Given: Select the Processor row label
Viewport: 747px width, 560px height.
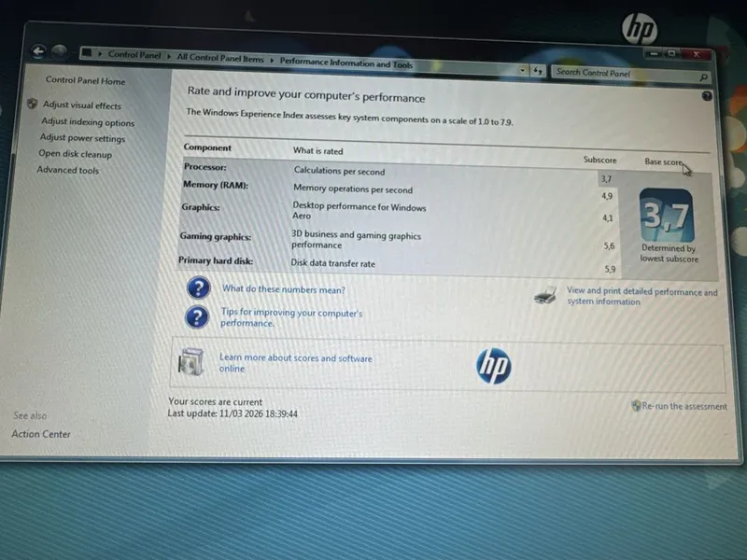Looking at the screenshot, I should [204, 167].
